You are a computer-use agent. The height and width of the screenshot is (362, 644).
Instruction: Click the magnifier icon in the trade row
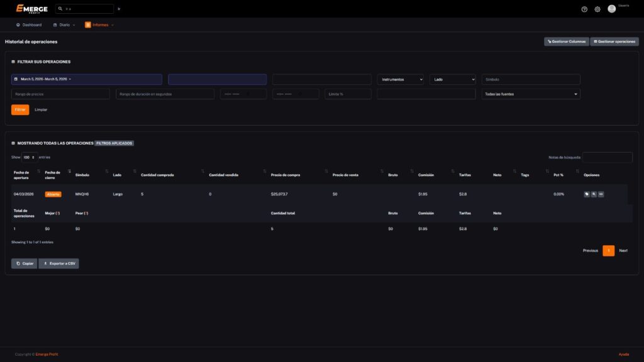click(594, 194)
